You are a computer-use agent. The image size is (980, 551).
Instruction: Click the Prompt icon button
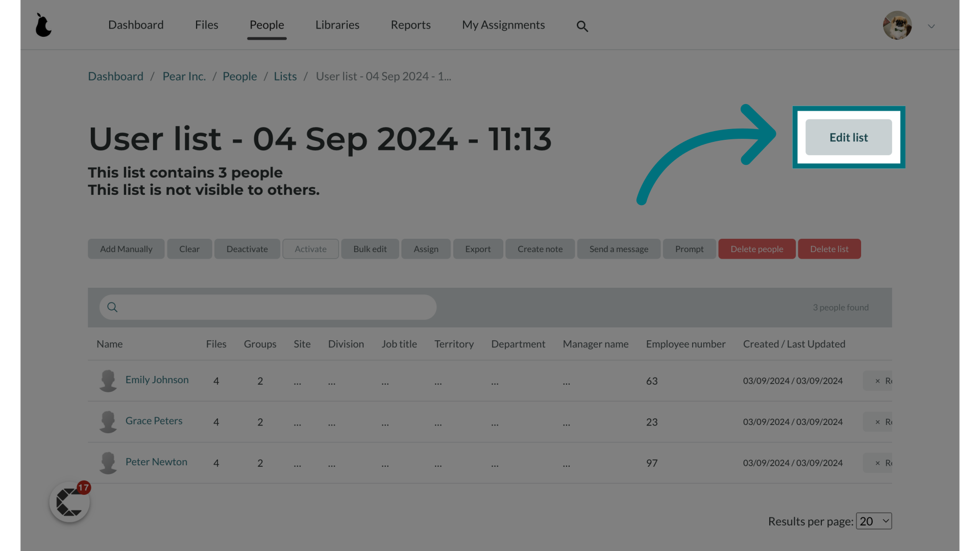click(x=689, y=248)
